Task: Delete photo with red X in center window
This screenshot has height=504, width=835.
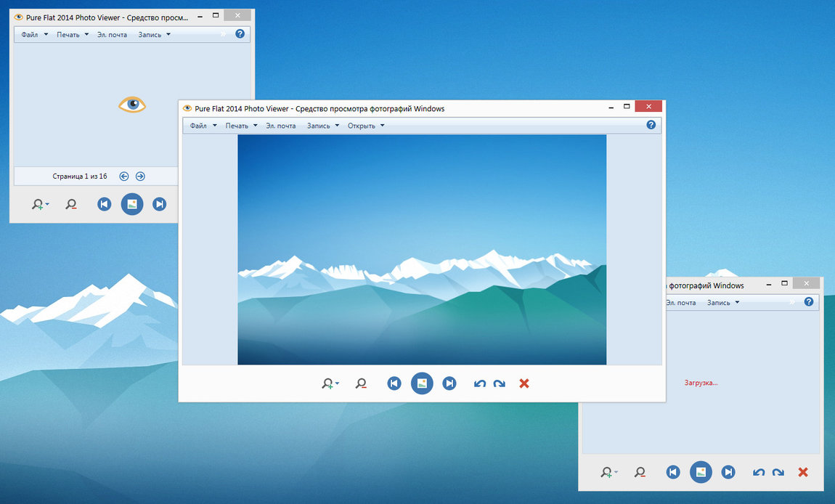Action: (x=524, y=383)
